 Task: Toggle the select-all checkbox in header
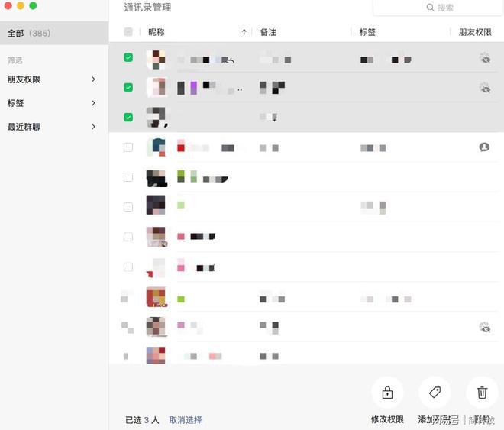point(128,32)
